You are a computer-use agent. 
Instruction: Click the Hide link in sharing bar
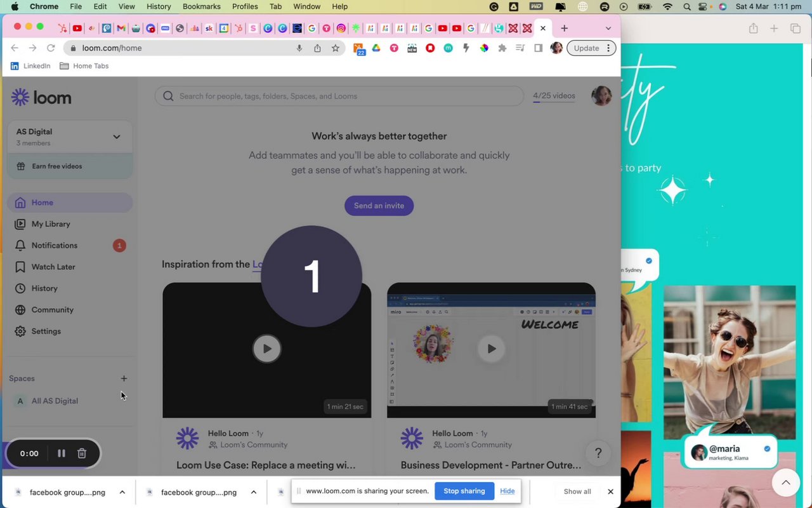pyautogui.click(x=507, y=491)
